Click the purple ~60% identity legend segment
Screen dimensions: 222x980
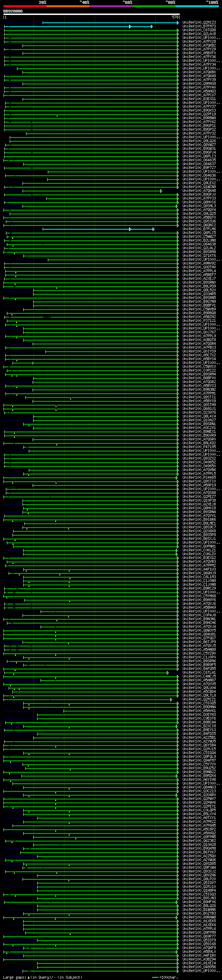tap(111, 6)
